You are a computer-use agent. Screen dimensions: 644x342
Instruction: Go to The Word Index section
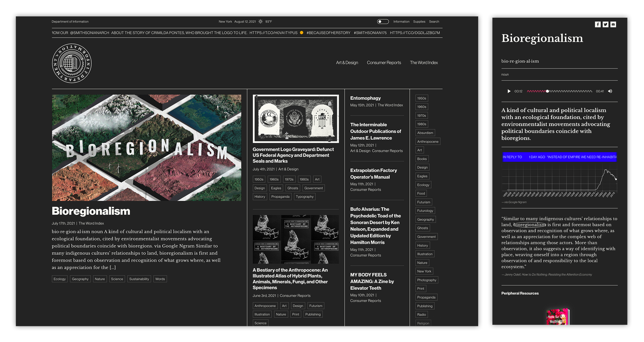(424, 63)
